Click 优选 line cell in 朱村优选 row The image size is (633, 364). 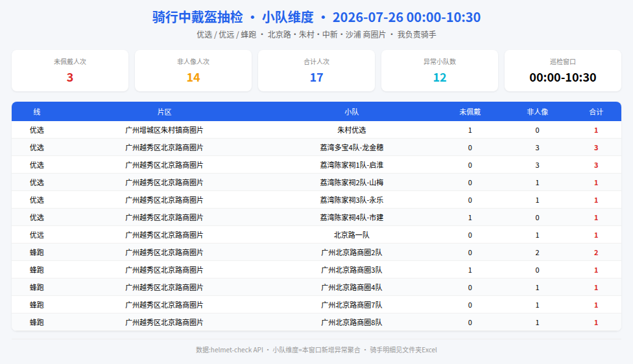pos(37,130)
